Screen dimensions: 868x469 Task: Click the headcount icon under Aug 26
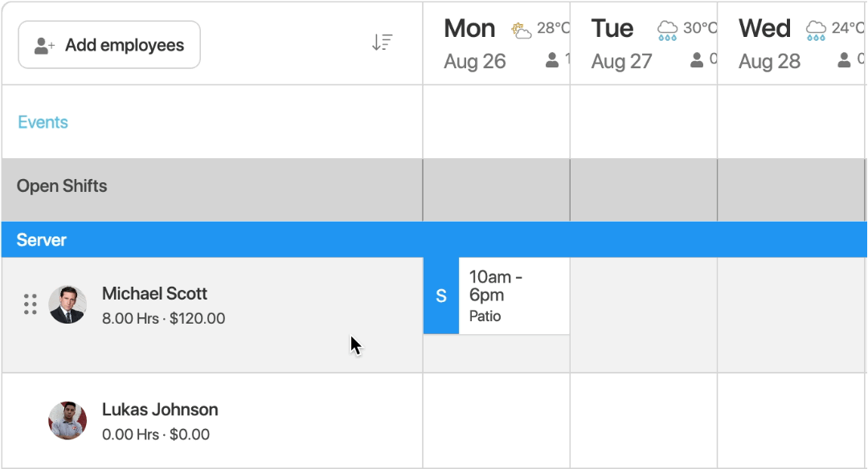coord(554,59)
